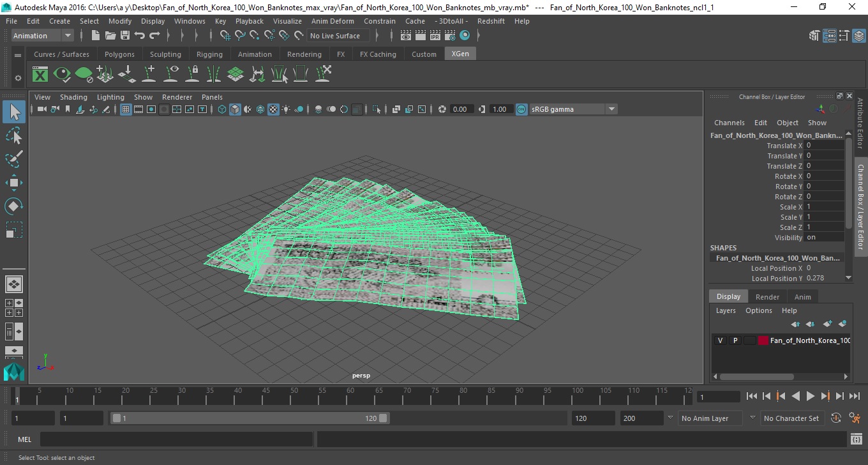Click the new scene icon
This screenshot has width=868, height=465.
pos(95,36)
